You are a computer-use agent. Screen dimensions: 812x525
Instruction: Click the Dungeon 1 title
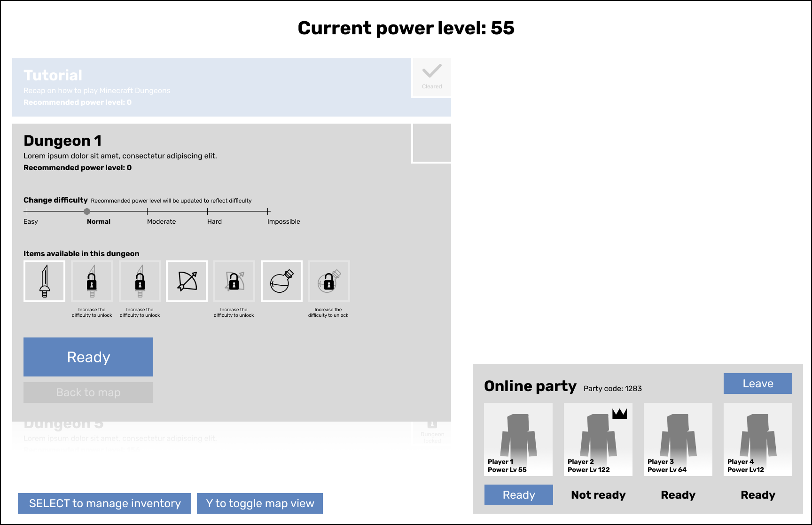62,141
